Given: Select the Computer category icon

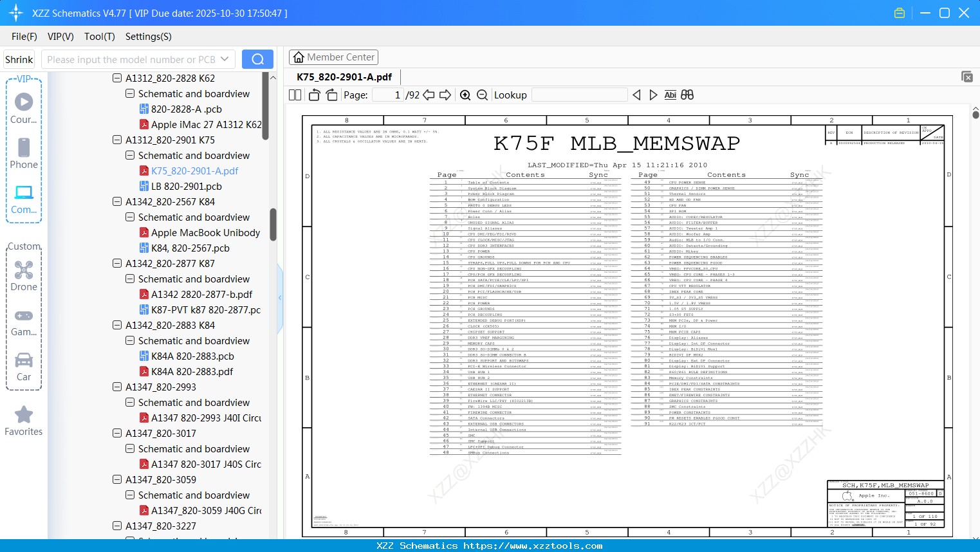Looking at the screenshot, I should pyautogui.click(x=24, y=199).
